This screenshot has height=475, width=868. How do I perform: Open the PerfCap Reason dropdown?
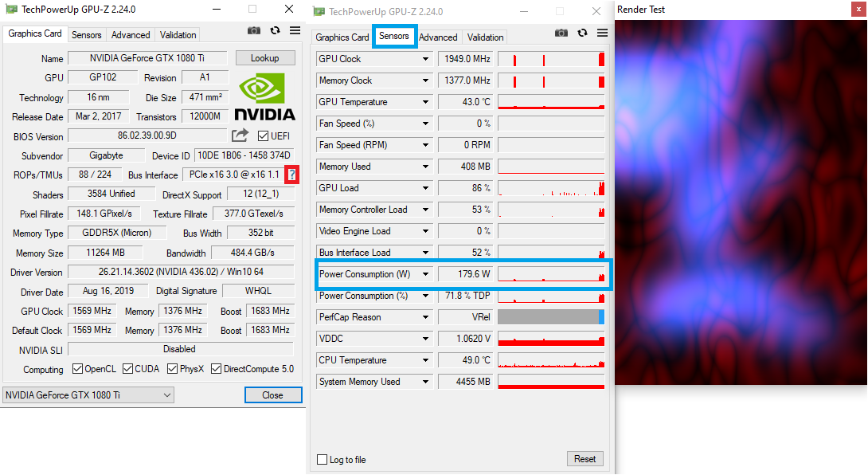click(425, 317)
